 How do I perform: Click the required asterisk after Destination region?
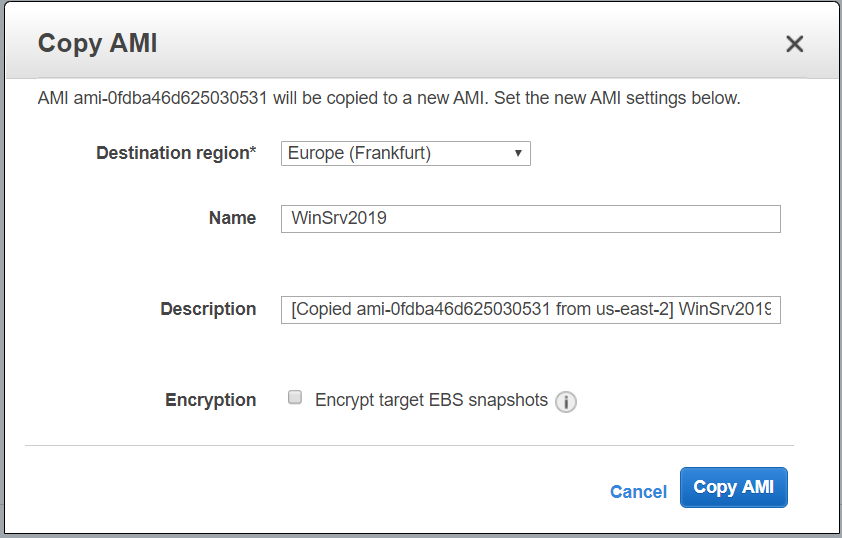253,152
